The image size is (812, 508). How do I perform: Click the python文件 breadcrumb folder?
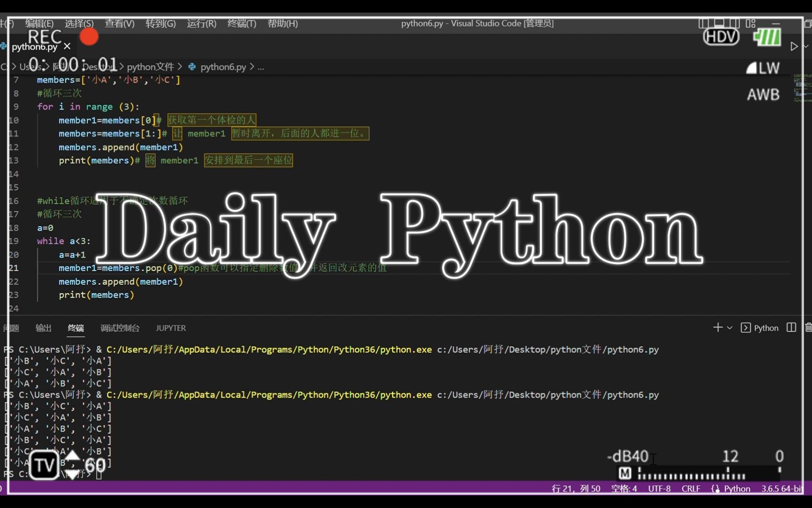pyautogui.click(x=150, y=67)
